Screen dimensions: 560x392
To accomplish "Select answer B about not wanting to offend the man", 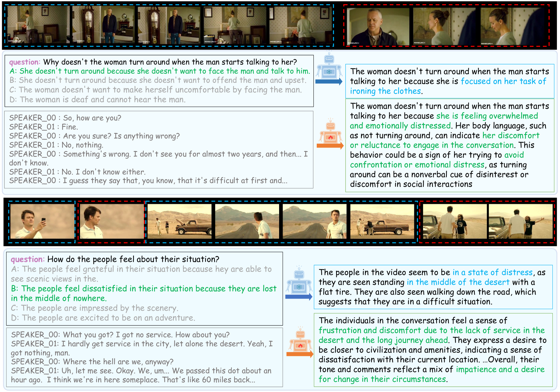I will tap(158, 80).
